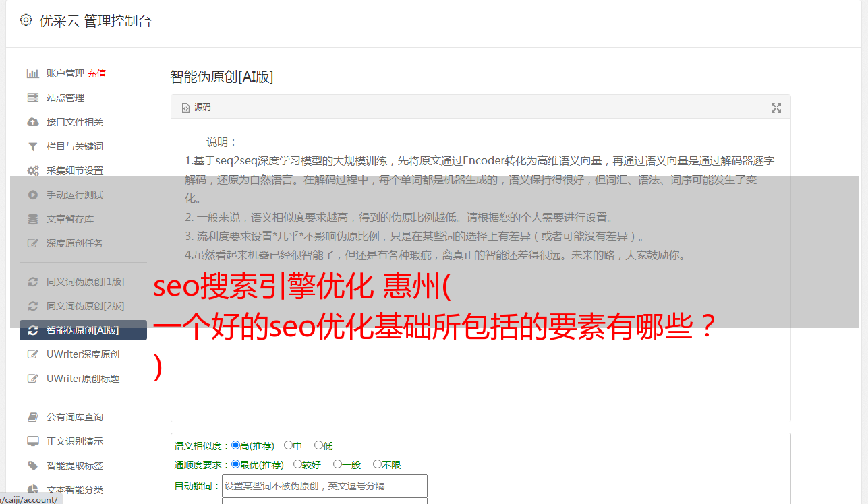The image size is (868, 504).
Task: Select 低 semantic similarity option
Action: click(x=318, y=445)
